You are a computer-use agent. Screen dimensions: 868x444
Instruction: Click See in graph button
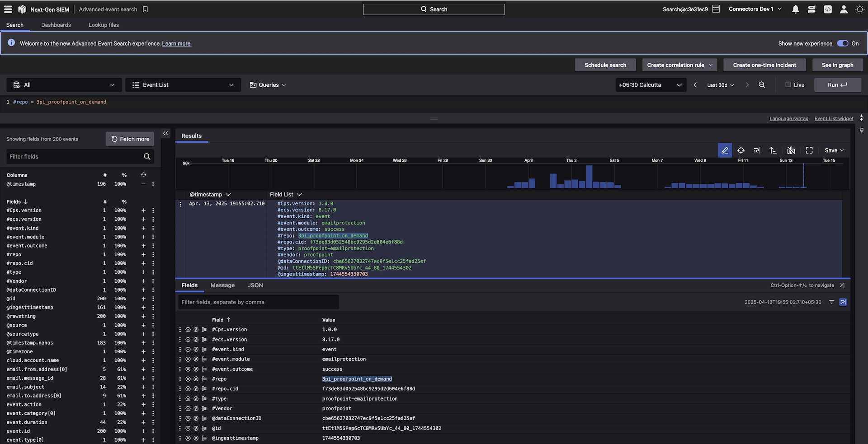838,65
